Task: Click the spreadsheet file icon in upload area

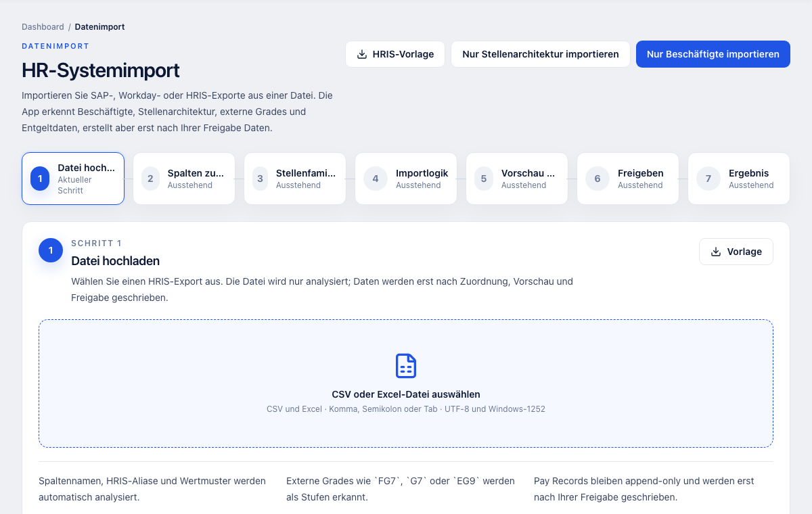Action: [406, 366]
